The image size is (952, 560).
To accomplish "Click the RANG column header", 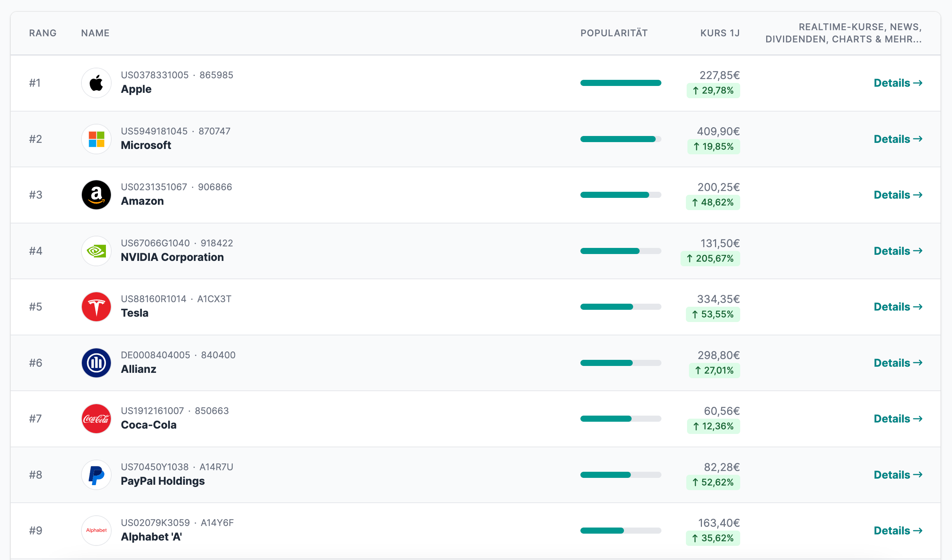I will tap(43, 33).
